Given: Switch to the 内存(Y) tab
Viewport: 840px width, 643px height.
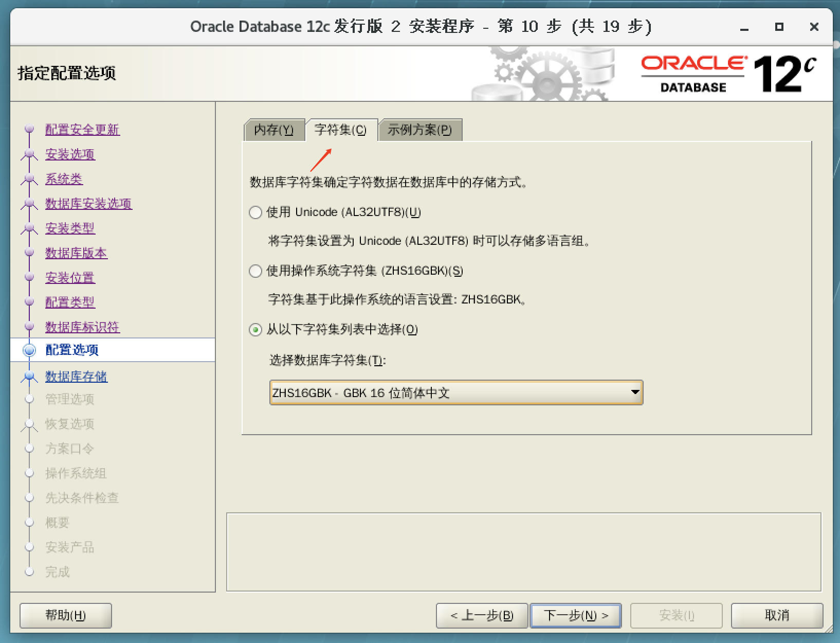Looking at the screenshot, I should [274, 130].
